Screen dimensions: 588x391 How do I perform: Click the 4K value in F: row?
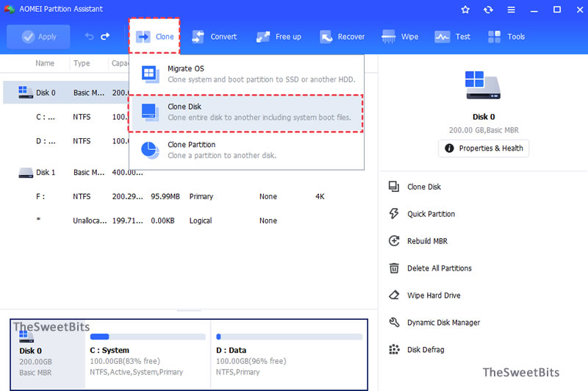pyautogui.click(x=320, y=196)
